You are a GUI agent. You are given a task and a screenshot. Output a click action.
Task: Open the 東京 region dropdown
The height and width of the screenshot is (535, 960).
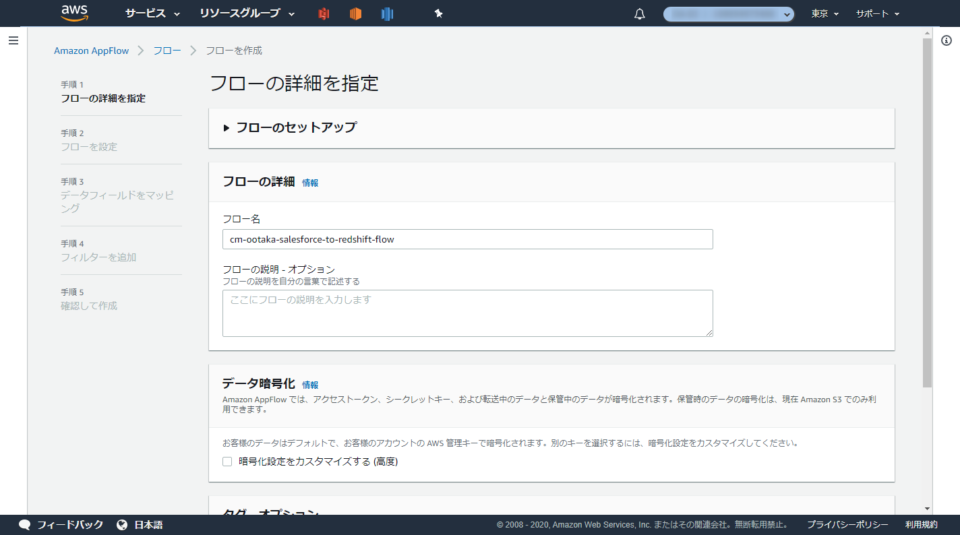click(825, 13)
